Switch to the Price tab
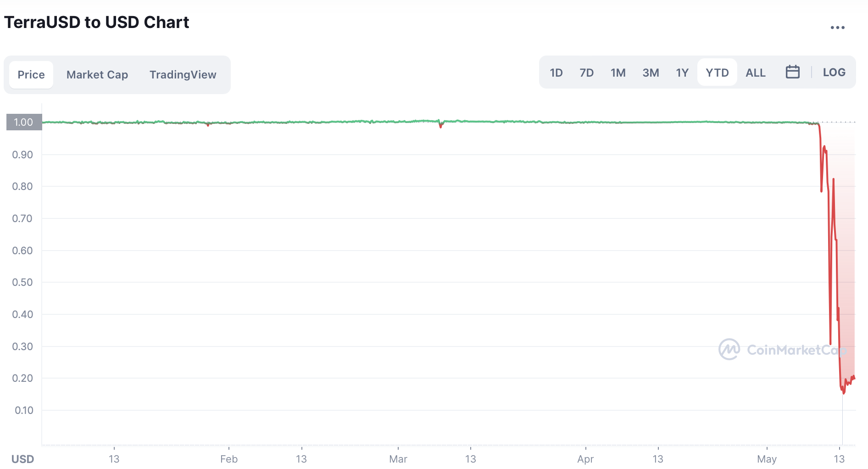The height and width of the screenshot is (469, 868). [31, 75]
